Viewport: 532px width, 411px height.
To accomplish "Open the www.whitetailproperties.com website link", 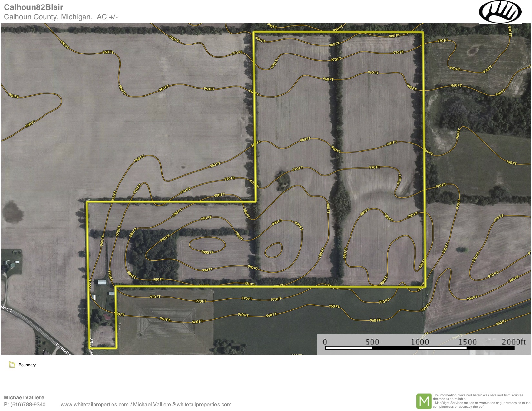I will [94, 405].
